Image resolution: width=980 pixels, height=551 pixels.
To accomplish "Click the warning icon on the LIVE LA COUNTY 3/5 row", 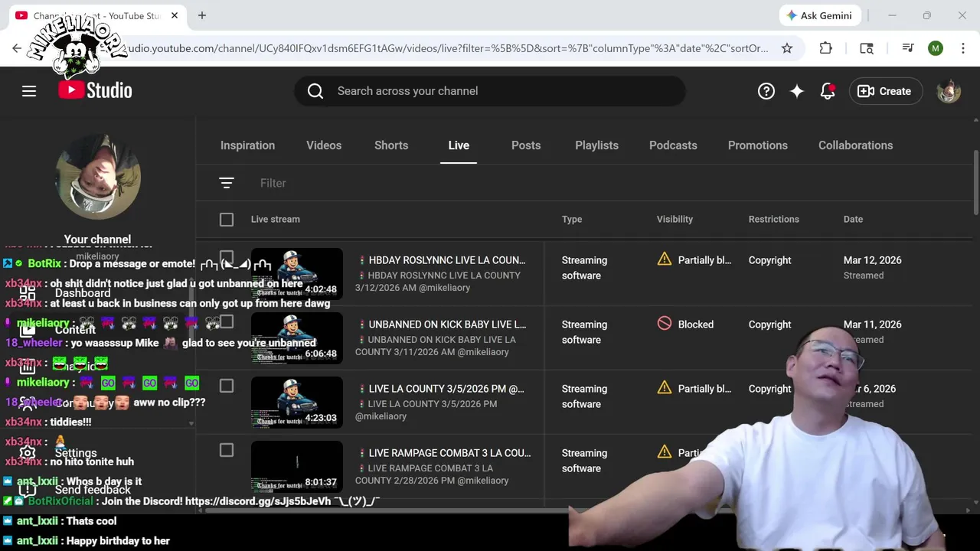I will coord(665,388).
